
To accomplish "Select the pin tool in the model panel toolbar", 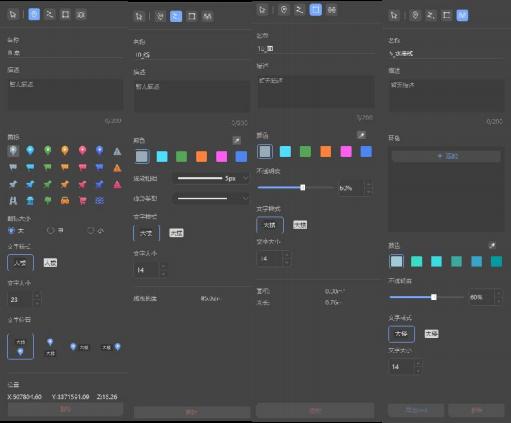I will pyautogui.click(x=415, y=15).
